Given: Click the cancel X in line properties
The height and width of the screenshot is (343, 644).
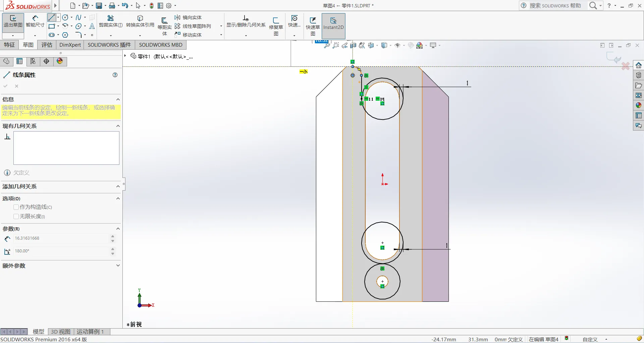Looking at the screenshot, I should click(x=16, y=86).
